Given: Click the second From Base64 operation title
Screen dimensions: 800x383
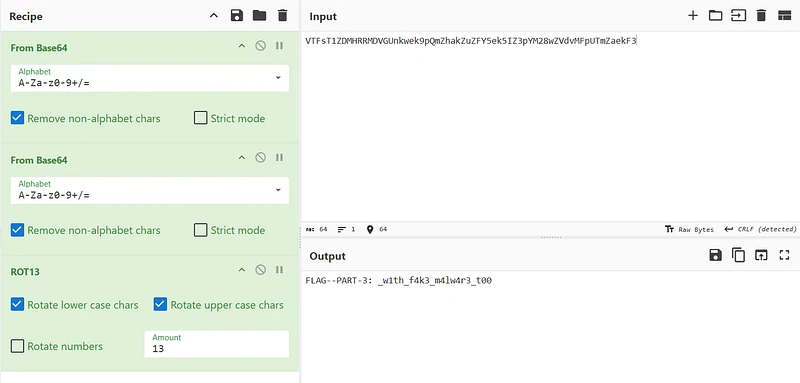Looking at the screenshot, I should coord(39,160).
